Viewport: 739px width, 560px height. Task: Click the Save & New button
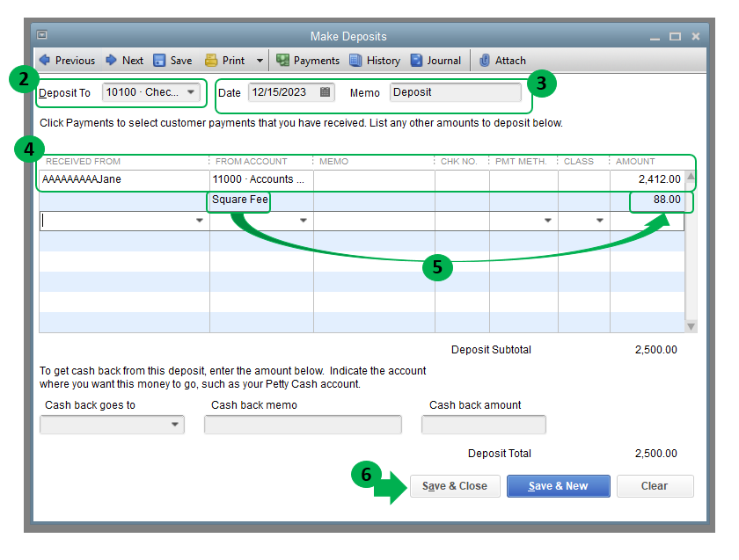(559, 486)
